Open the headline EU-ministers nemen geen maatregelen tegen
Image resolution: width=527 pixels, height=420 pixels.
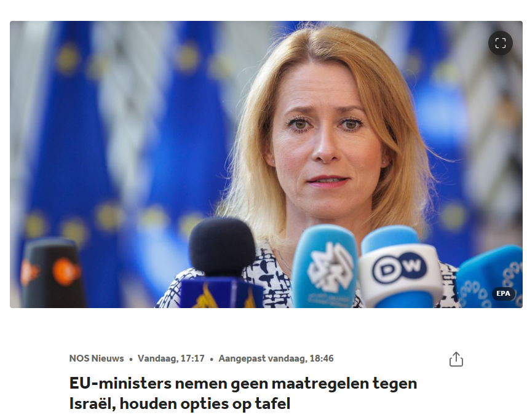(x=243, y=383)
